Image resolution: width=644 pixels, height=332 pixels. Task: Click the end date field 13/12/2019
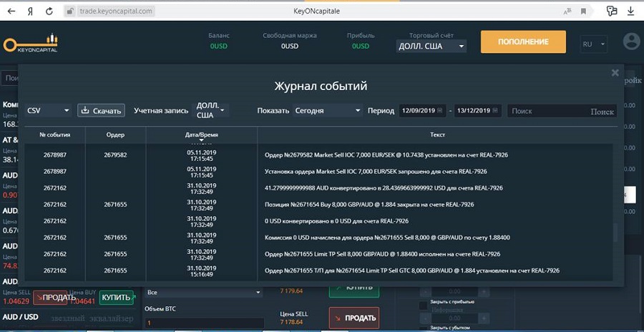point(478,110)
